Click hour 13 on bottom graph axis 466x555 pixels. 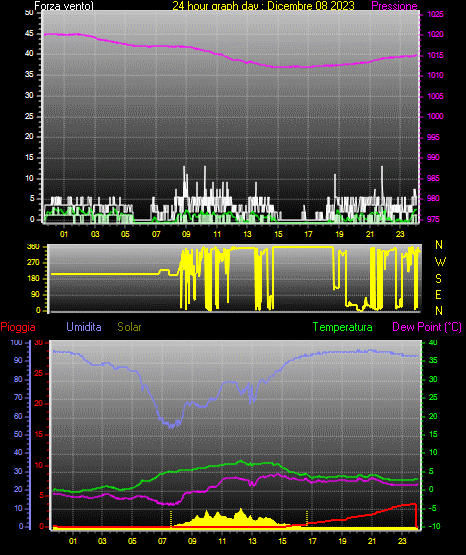coord(252,541)
